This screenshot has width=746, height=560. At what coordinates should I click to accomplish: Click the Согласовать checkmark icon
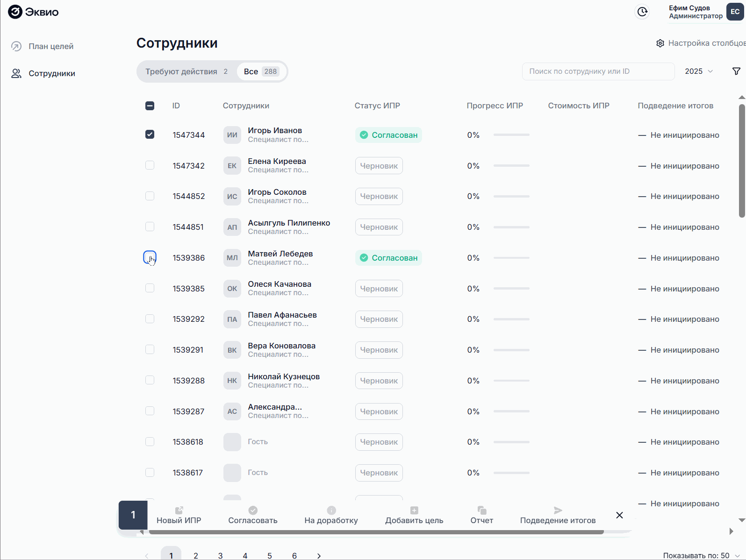pyautogui.click(x=253, y=510)
